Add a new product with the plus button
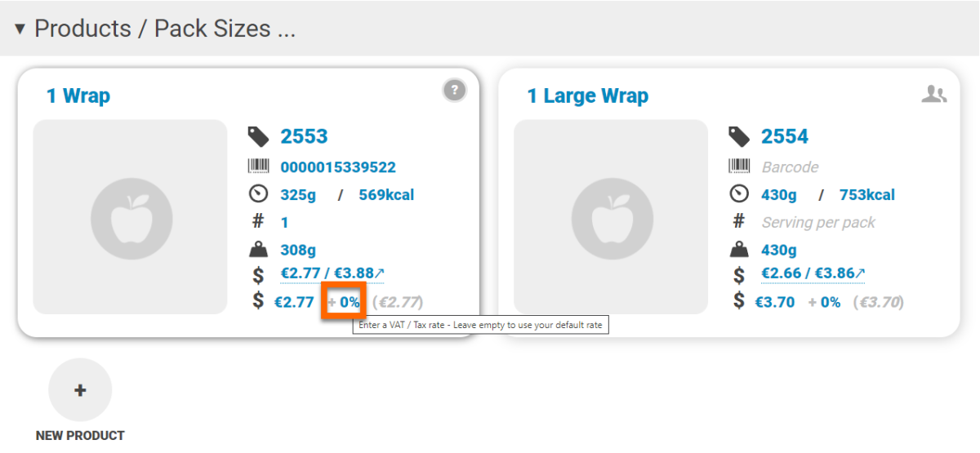The width and height of the screenshot is (980, 453). (x=80, y=390)
